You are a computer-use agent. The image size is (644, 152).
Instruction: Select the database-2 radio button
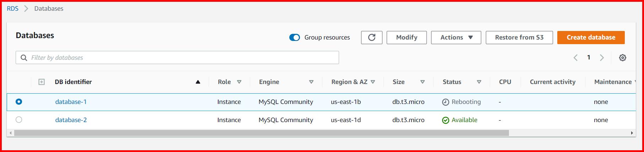tap(19, 120)
